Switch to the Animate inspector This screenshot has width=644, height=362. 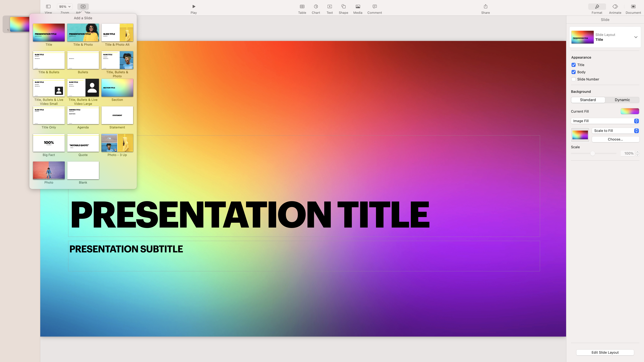tap(615, 6)
